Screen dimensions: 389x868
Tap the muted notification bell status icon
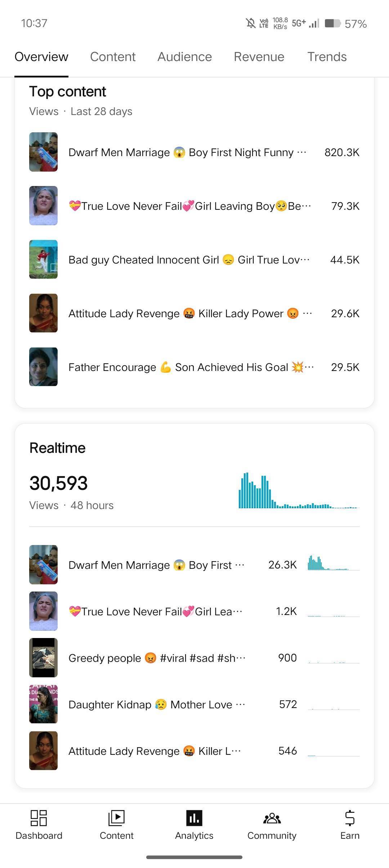coord(251,23)
